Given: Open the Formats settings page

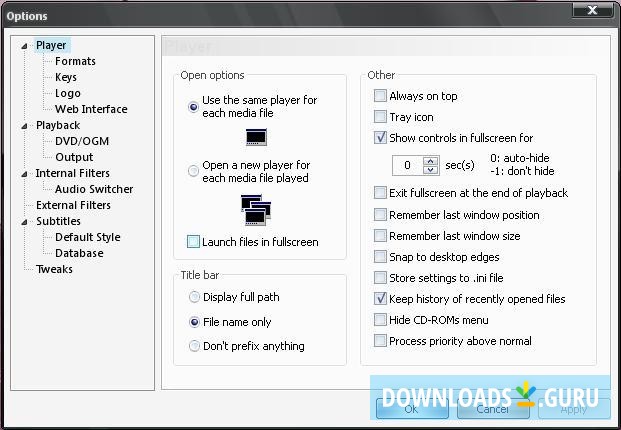Looking at the screenshot, I should point(75,61).
